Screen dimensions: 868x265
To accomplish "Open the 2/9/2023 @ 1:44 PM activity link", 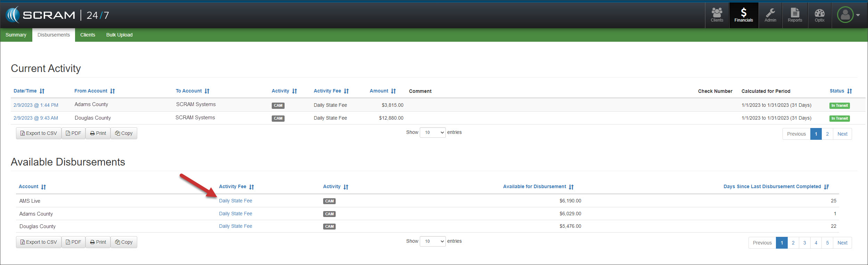I will coord(36,105).
